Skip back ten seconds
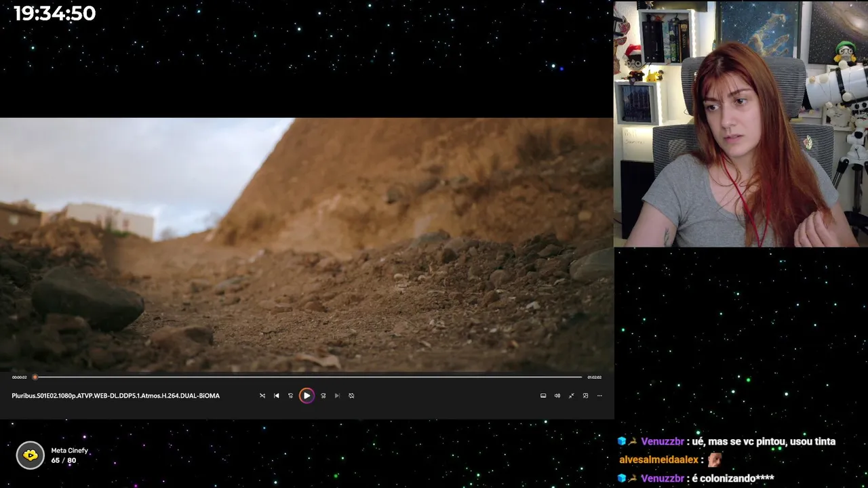Screen dimensions: 868x488 pyautogui.click(x=290, y=396)
